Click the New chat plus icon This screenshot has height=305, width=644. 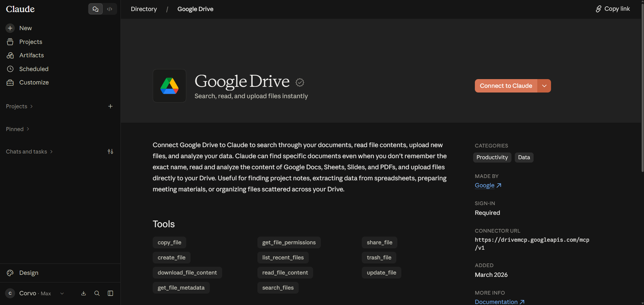coord(10,28)
